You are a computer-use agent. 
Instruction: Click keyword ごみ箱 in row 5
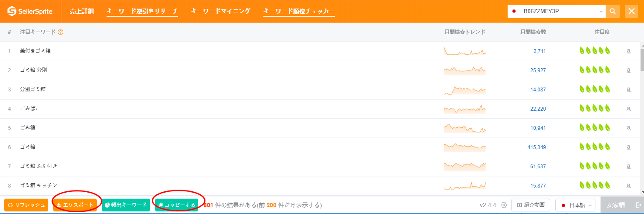28,127
